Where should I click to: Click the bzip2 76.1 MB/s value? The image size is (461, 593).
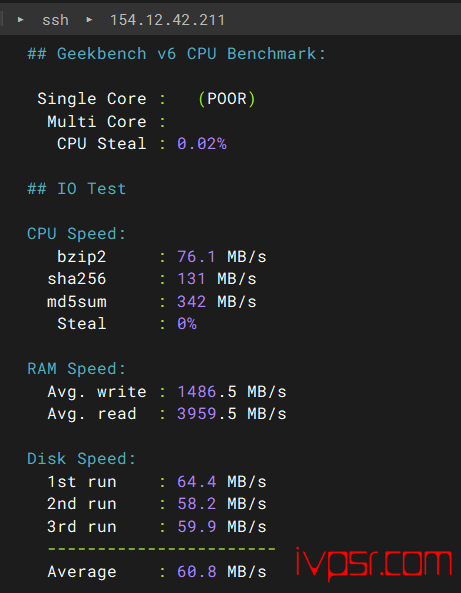coord(222,257)
